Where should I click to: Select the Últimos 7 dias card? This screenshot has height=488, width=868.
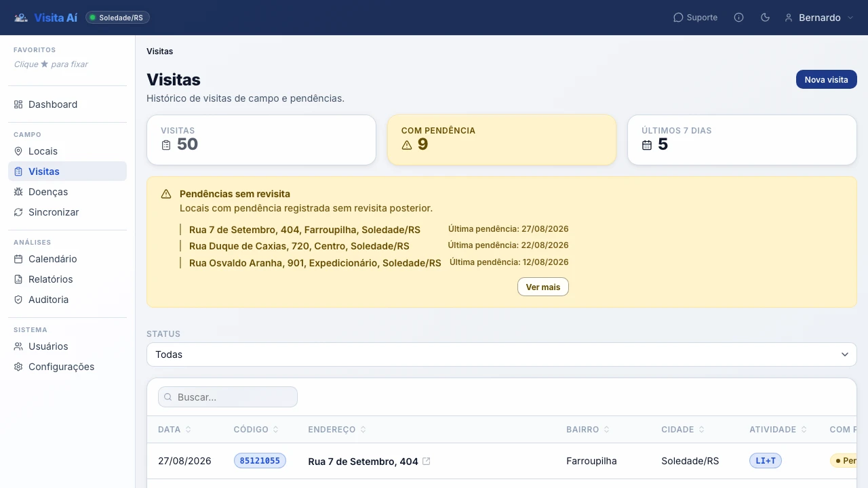[742, 140]
